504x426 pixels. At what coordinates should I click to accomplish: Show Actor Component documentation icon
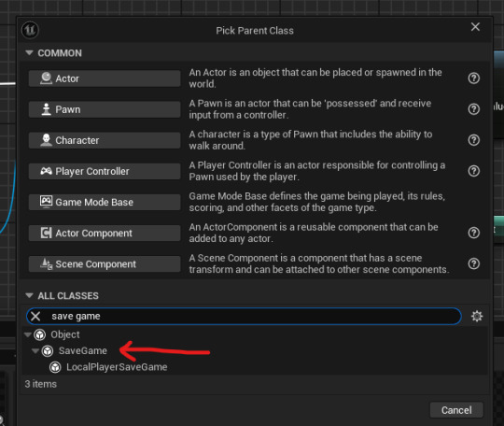coord(473,233)
